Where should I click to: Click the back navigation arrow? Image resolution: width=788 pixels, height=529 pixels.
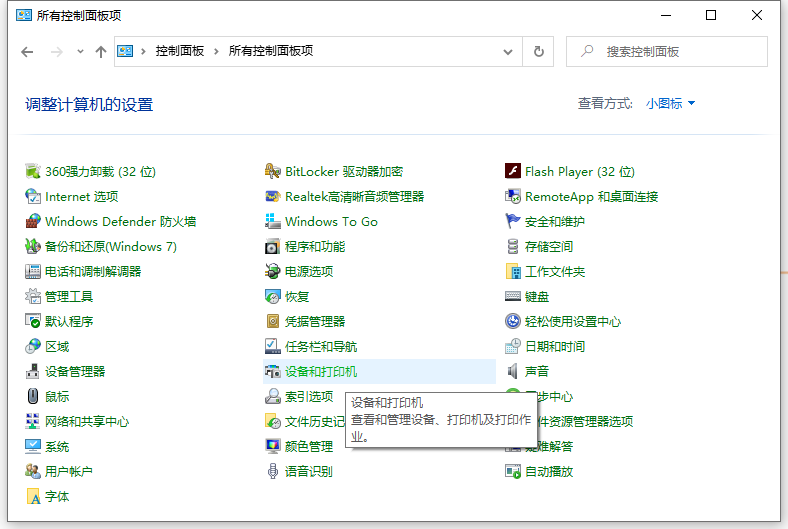pyautogui.click(x=27, y=52)
